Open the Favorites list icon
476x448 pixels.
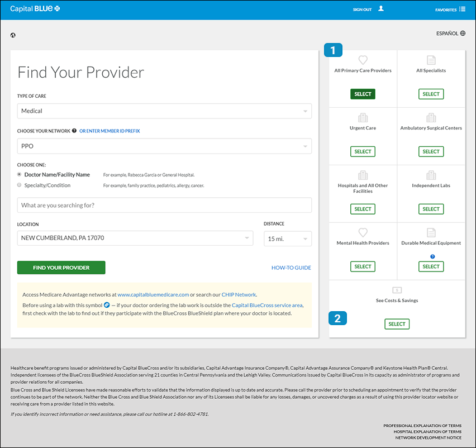(462, 9)
